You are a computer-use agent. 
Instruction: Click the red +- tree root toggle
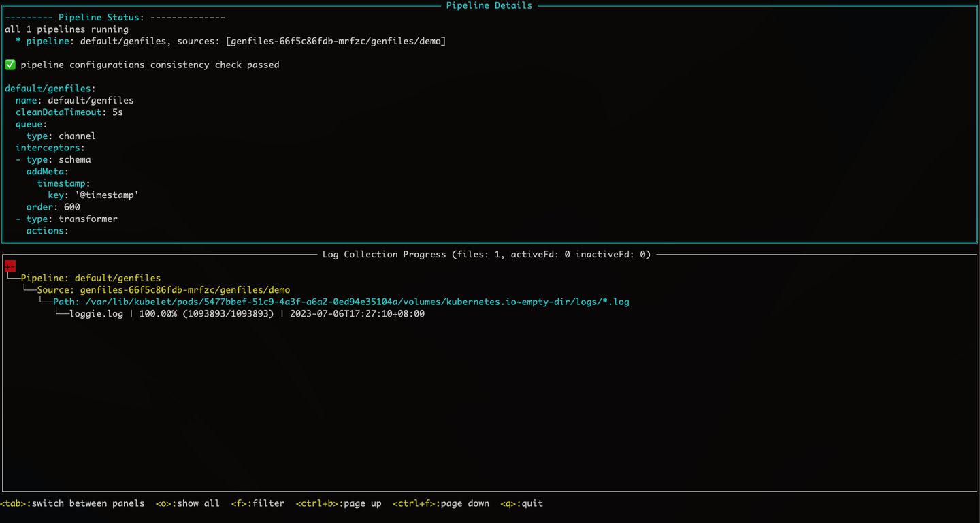coord(10,266)
